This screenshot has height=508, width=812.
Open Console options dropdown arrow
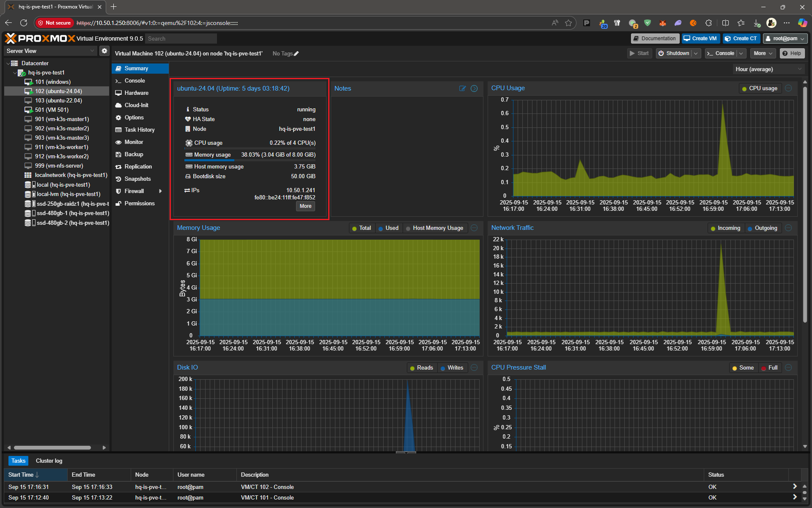741,53
